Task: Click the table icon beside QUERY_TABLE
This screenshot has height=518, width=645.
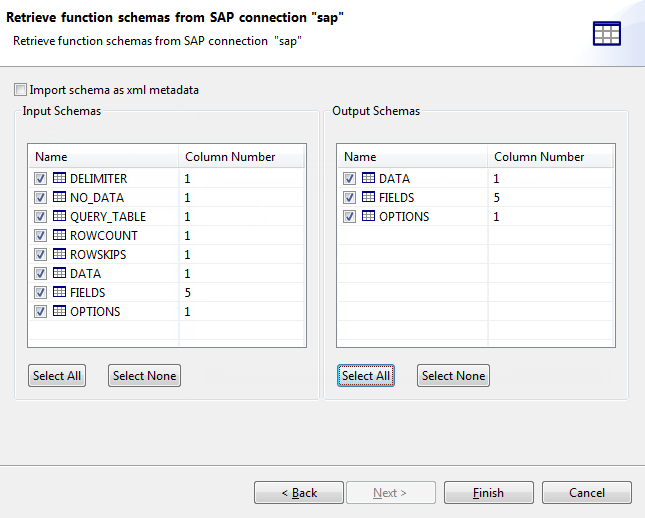Action: click(59, 217)
